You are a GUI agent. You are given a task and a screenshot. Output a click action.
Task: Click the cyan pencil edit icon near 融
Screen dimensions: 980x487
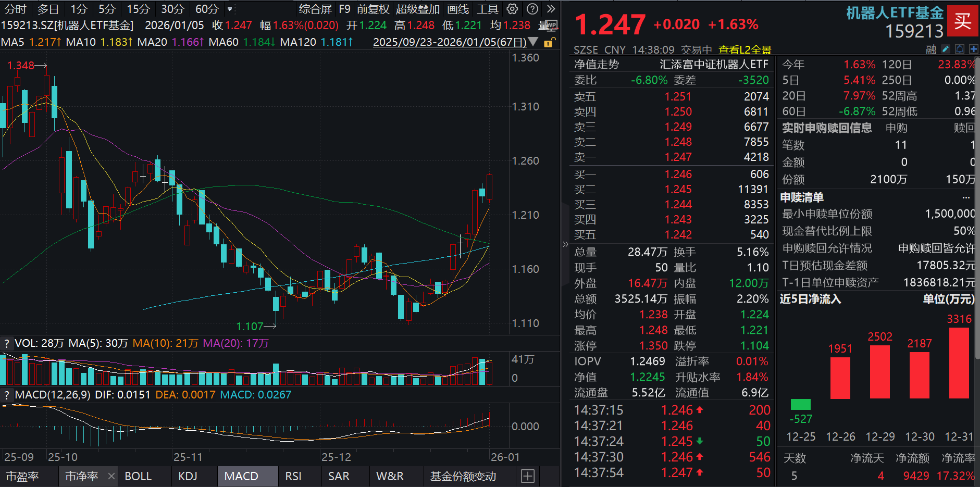coord(945,49)
